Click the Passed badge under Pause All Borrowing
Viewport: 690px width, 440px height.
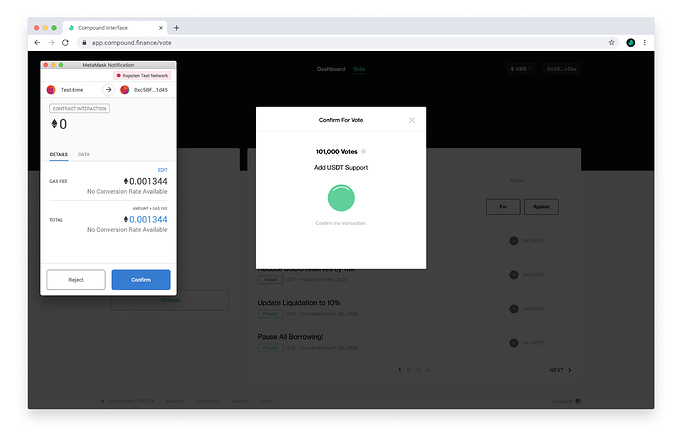click(271, 348)
